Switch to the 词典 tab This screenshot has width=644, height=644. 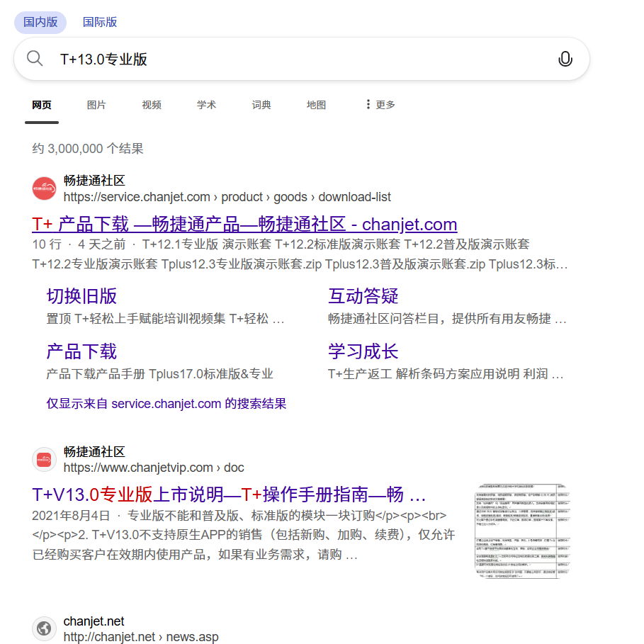[x=261, y=104]
